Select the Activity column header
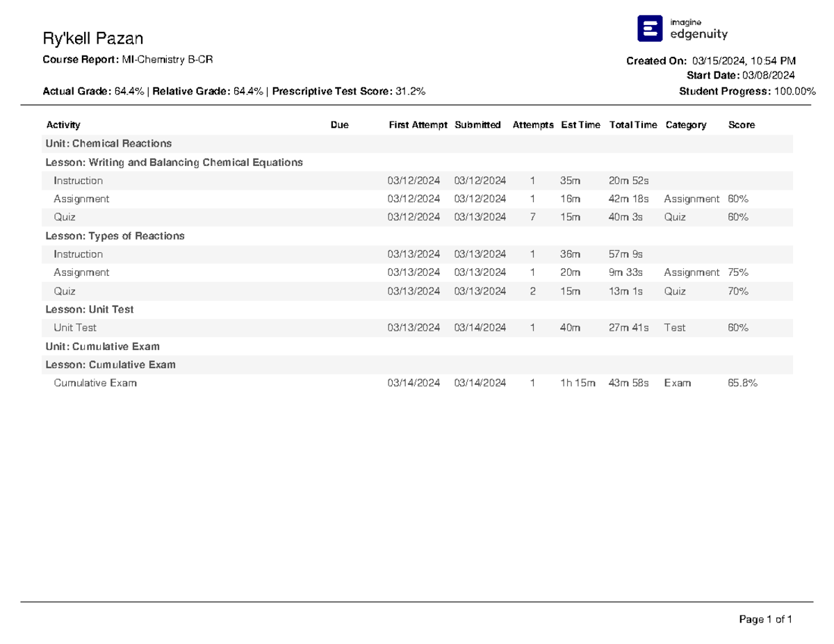This screenshot has width=834, height=644. point(63,125)
